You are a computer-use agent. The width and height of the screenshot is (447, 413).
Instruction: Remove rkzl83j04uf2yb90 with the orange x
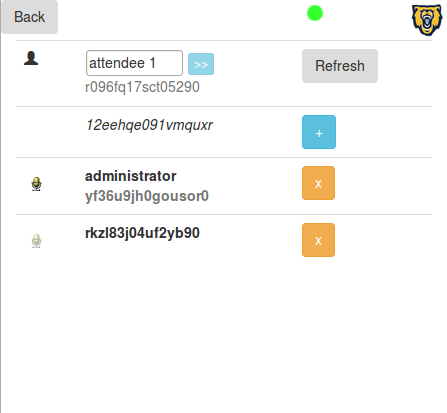click(318, 240)
